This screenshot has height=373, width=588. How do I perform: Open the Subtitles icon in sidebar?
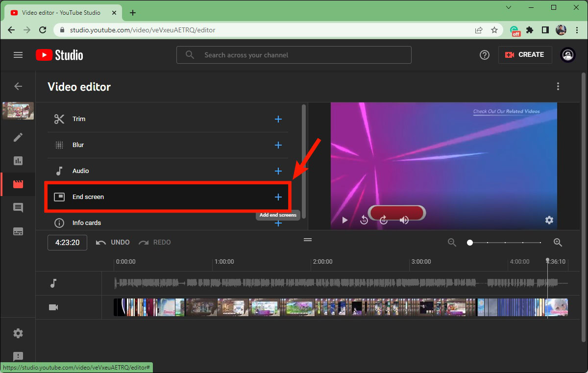18,231
